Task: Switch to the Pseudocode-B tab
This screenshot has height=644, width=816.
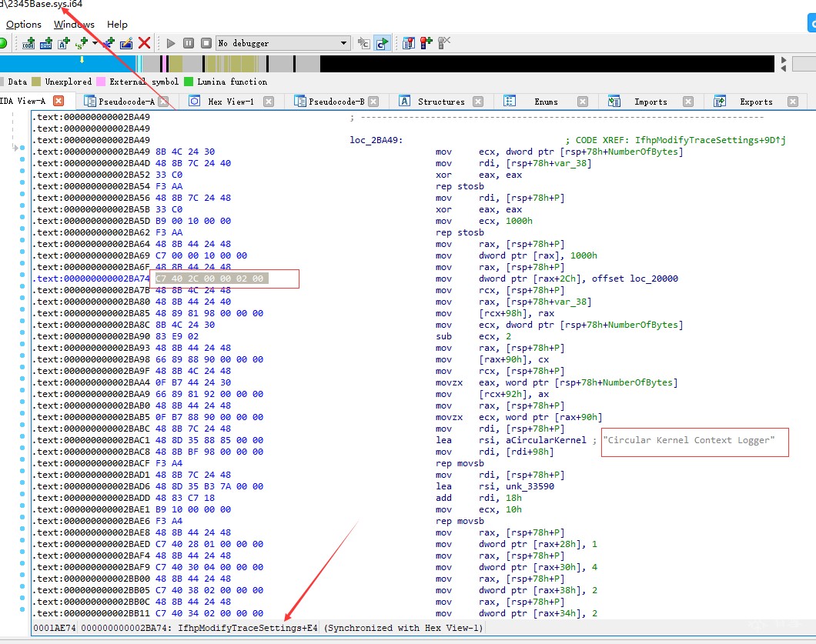Action: pyautogui.click(x=336, y=102)
